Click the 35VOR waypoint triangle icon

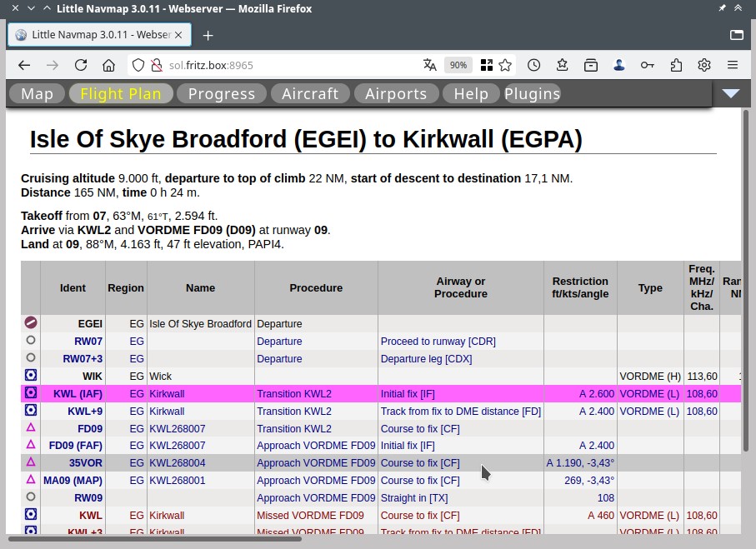click(x=31, y=462)
